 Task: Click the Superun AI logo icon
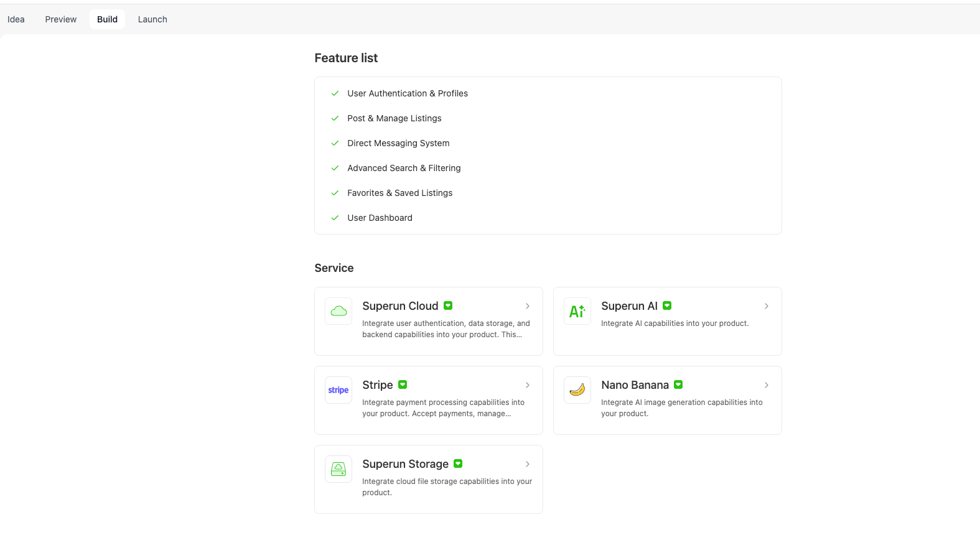pos(577,311)
